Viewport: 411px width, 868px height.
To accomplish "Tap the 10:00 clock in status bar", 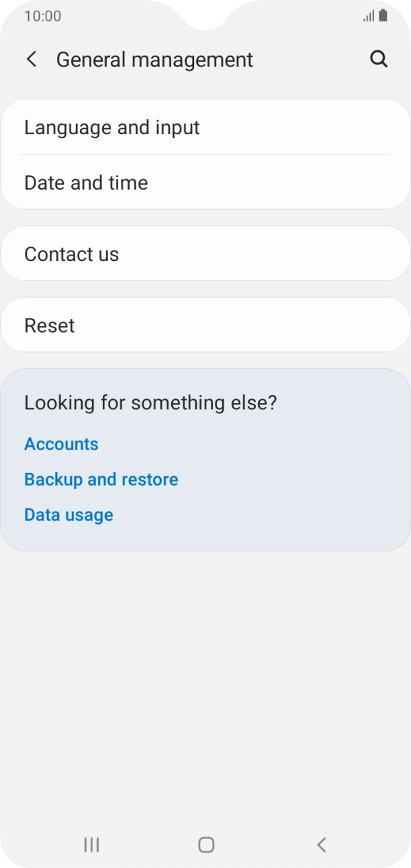I will pos(42,16).
